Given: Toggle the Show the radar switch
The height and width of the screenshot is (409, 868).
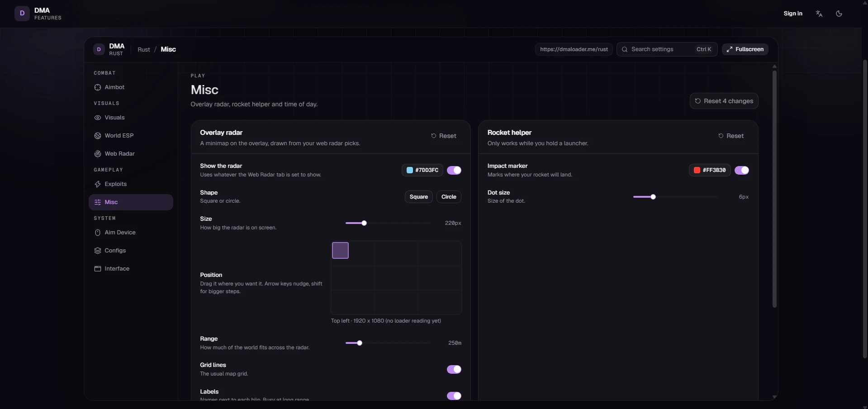Looking at the screenshot, I should click(x=454, y=170).
